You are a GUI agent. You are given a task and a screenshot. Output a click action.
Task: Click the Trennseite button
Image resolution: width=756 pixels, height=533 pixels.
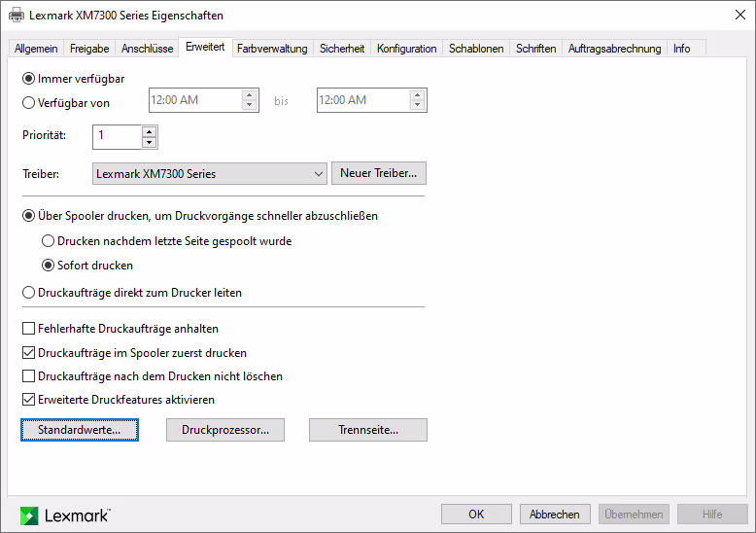click(x=368, y=430)
